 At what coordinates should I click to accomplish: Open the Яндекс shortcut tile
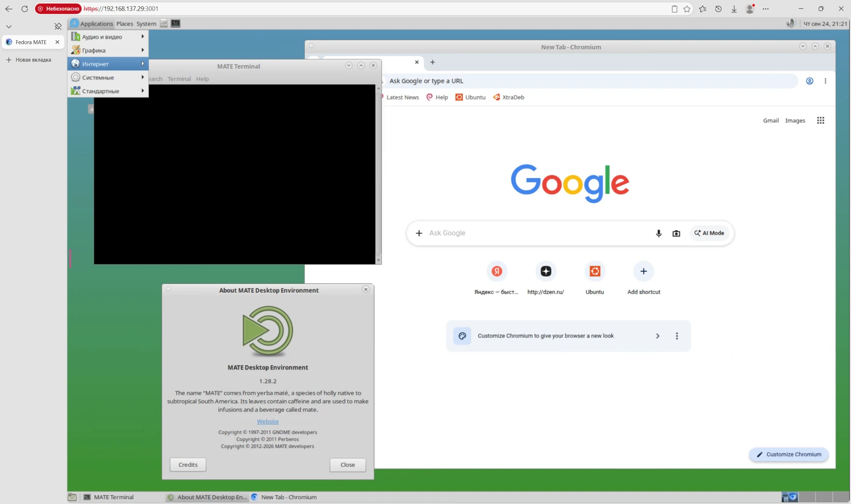coord(496,278)
